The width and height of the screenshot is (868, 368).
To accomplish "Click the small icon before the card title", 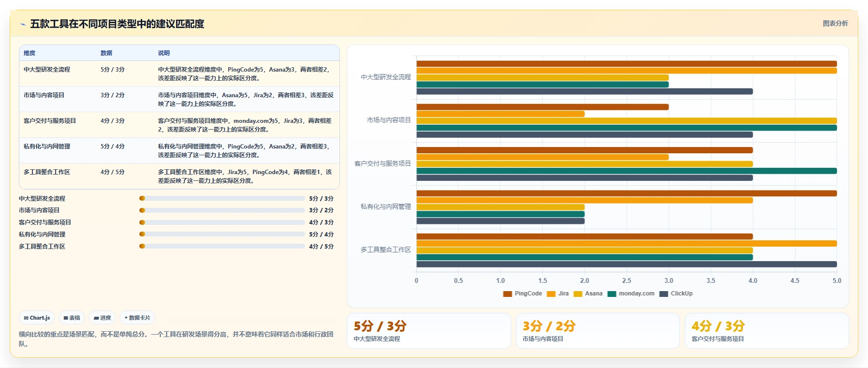I will (x=23, y=24).
